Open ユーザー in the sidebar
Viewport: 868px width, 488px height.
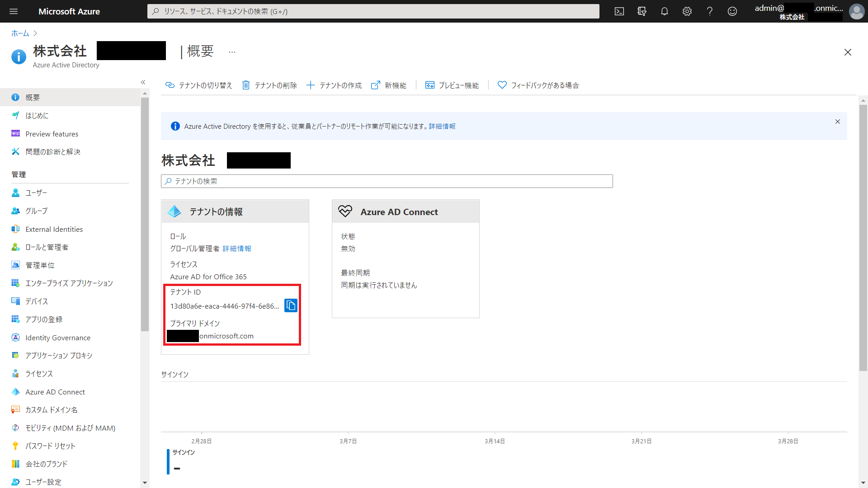click(70, 193)
